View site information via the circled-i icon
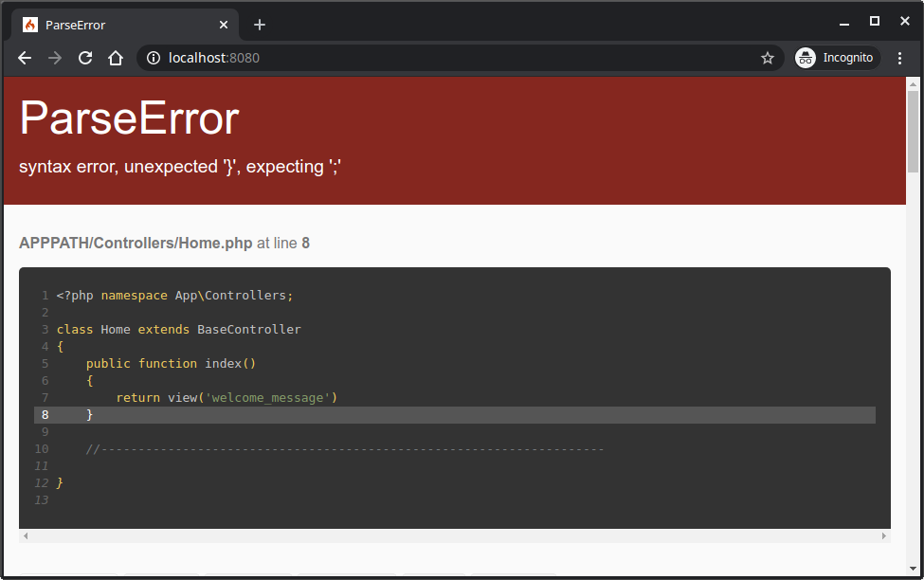This screenshot has width=924, height=580. 153,58
